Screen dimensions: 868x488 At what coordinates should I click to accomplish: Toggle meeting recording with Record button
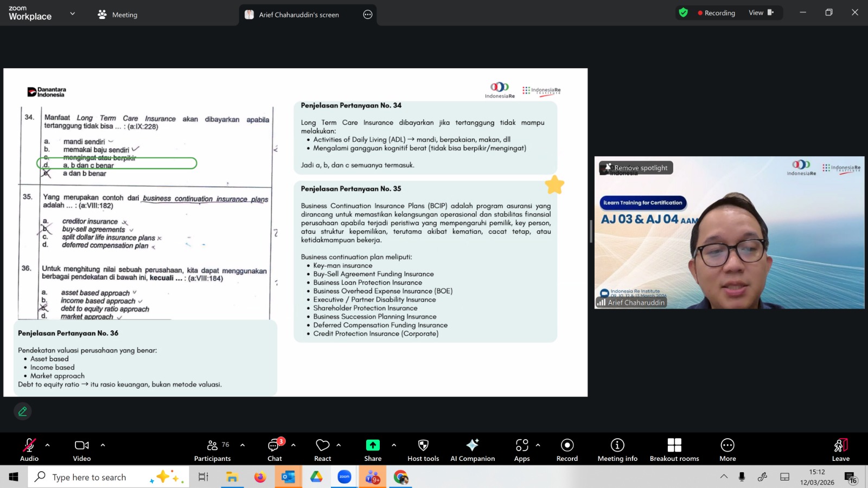[567, 450]
